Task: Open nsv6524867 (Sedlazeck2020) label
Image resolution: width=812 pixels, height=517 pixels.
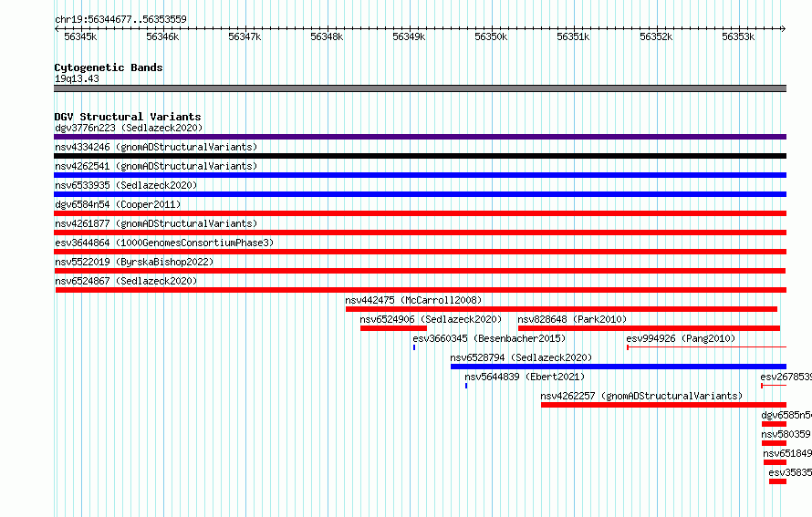Action: [126, 281]
